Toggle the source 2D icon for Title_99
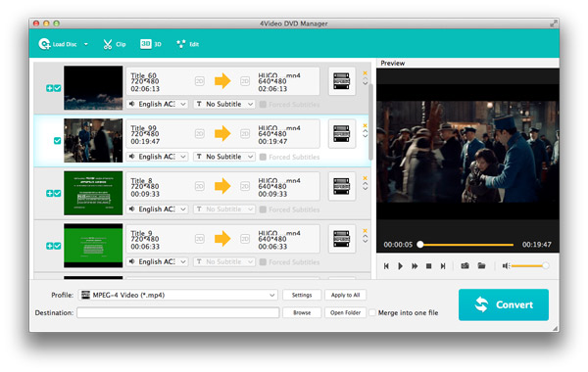This screenshot has width=588, height=372. coord(200,133)
